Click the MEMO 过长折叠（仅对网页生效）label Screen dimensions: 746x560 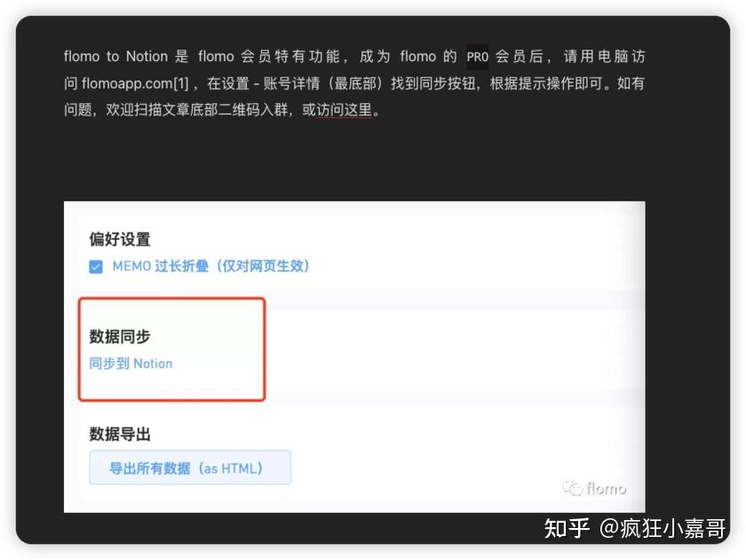pyautogui.click(x=210, y=266)
